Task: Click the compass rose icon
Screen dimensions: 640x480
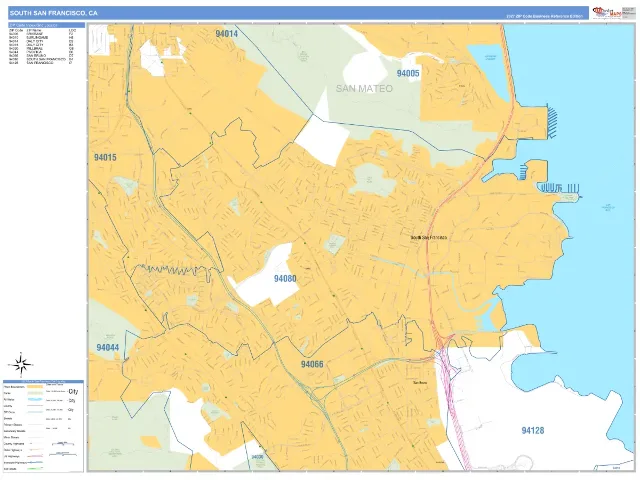Action: point(21,364)
